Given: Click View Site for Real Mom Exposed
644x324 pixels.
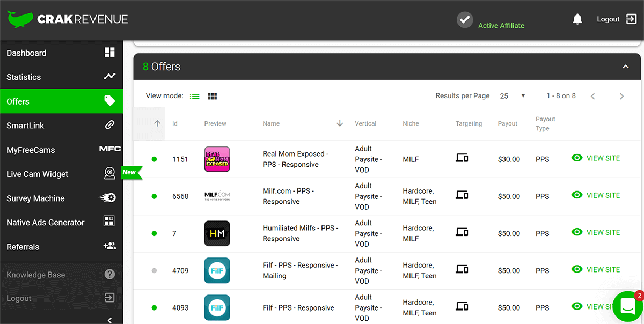Looking at the screenshot, I should 596,158.
